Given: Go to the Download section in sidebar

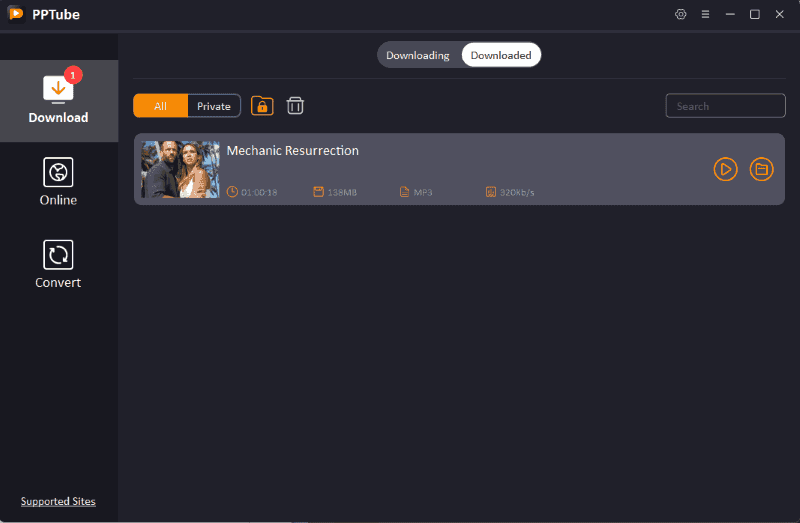Looking at the screenshot, I should [x=58, y=100].
